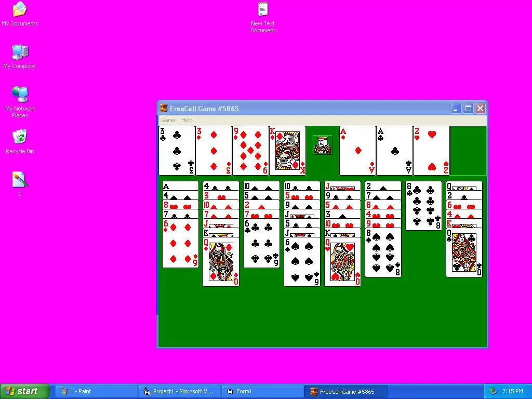Click the 2 of clubs in last column
Image resolution: width=532 pixels, height=399 pixels.
click(464, 195)
